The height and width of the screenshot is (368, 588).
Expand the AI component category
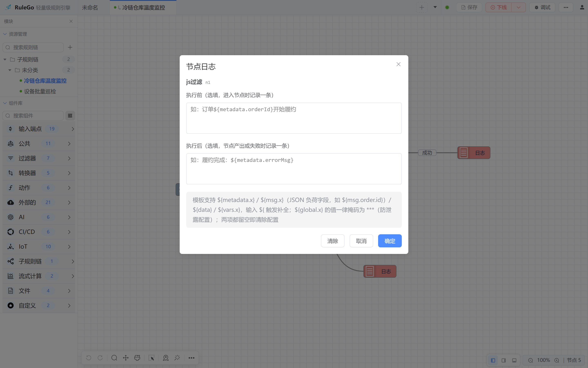pyautogui.click(x=39, y=217)
